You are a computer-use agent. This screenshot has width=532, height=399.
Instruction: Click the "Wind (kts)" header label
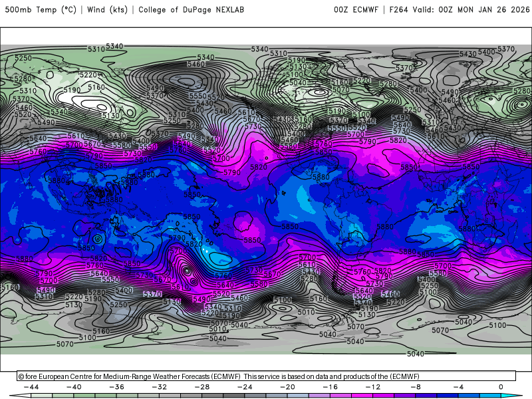click(x=107, y=9)
